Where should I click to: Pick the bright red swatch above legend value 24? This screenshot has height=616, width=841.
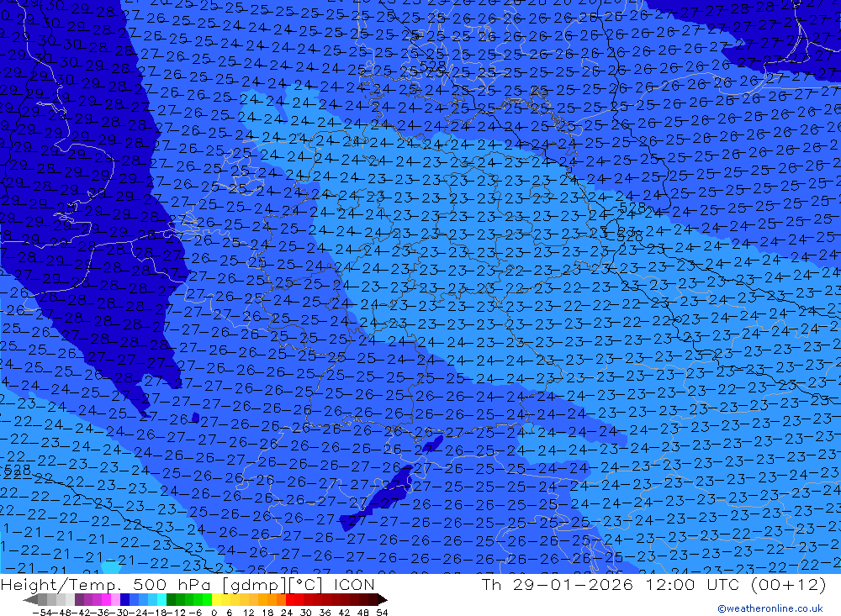(x=290, y=600)
